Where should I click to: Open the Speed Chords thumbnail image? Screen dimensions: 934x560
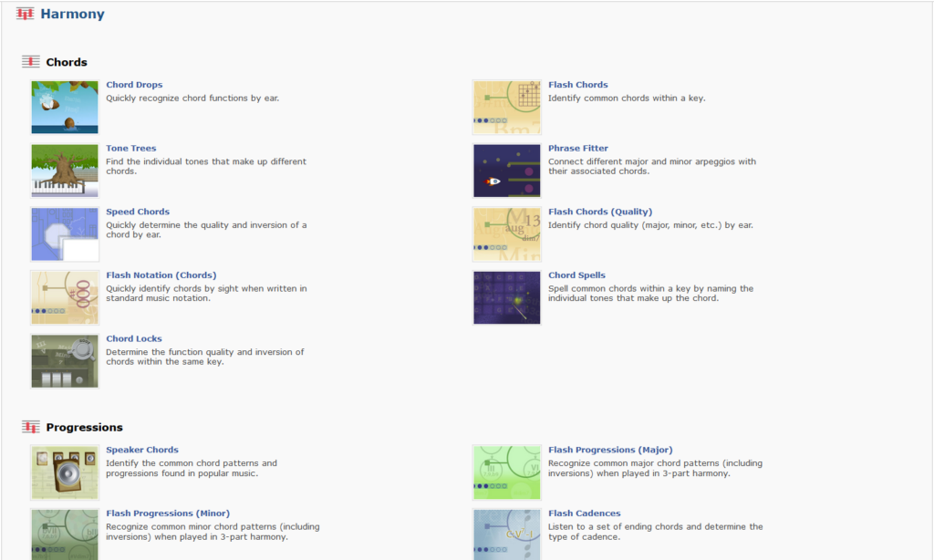click(65, 234)
